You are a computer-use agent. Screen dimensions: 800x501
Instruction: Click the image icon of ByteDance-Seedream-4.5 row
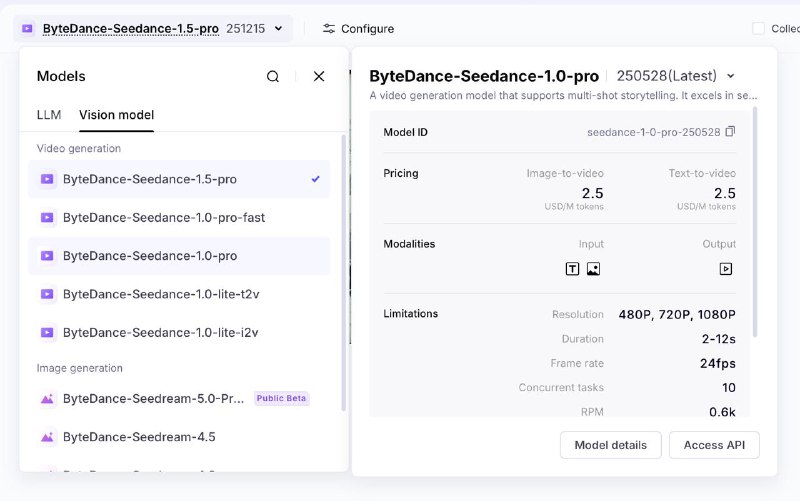[47, 437]
